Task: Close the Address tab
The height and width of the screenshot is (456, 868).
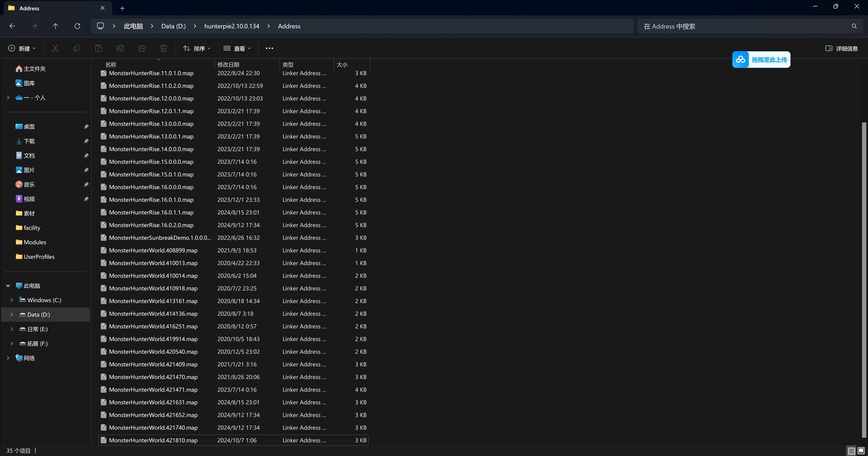Action: pyautogui.click(x=102, y=8)
